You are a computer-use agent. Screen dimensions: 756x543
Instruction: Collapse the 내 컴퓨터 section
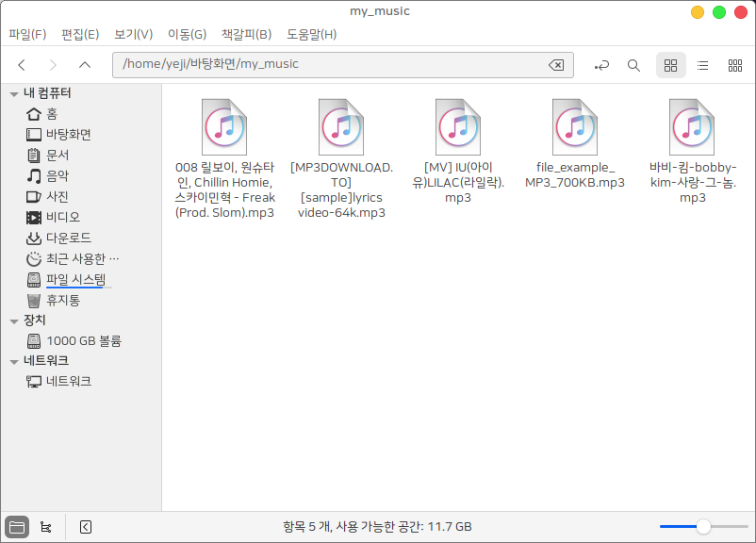(14, 93)
